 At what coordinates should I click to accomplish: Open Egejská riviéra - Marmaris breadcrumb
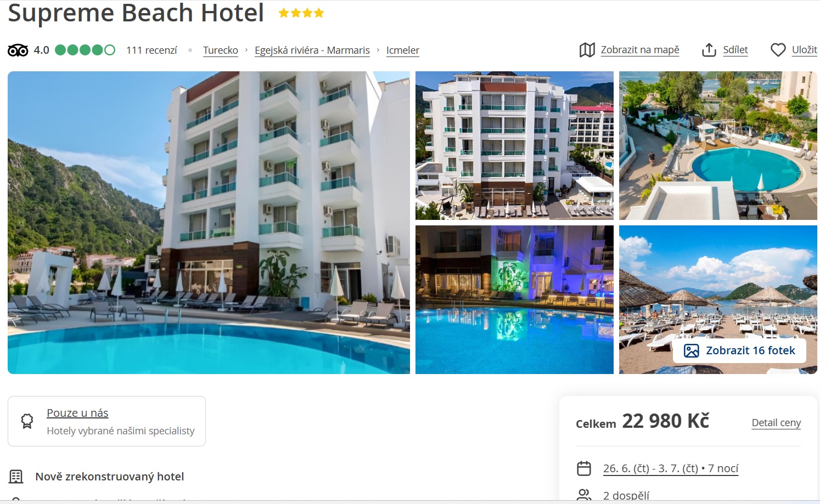(312, 50)
